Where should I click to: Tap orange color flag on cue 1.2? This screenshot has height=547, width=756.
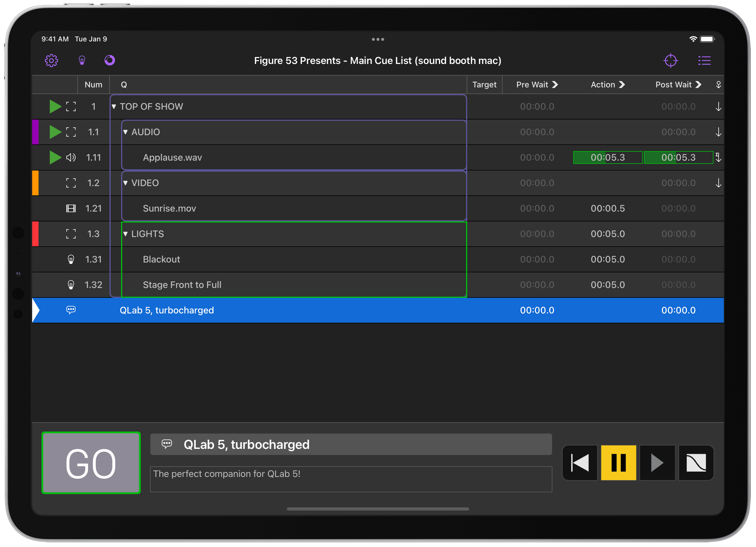coord(35,183)
